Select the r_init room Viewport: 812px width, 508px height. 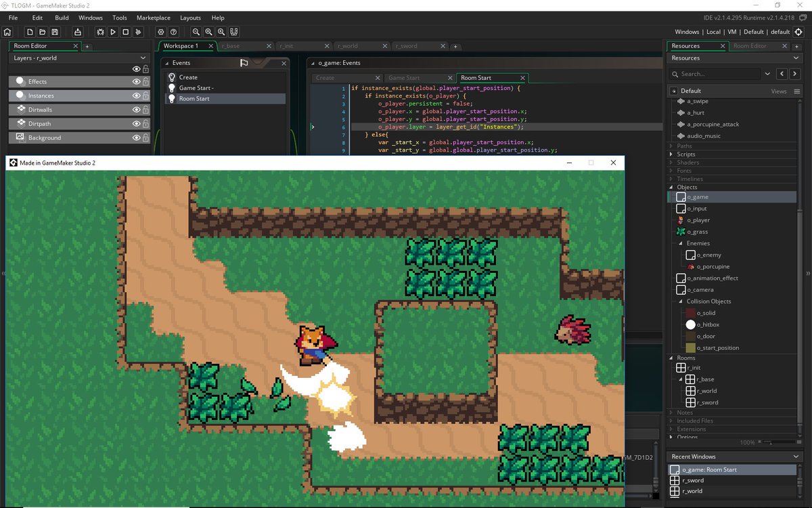pos(694,368)
